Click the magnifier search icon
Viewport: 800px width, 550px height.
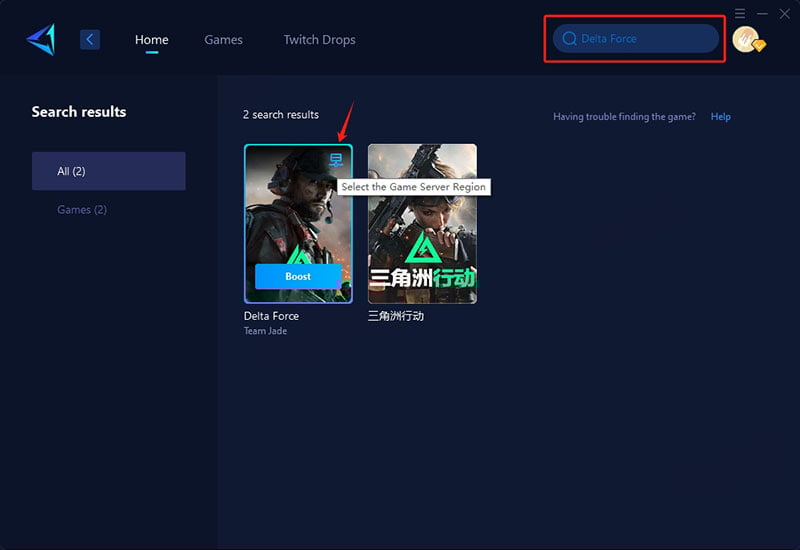569,39
